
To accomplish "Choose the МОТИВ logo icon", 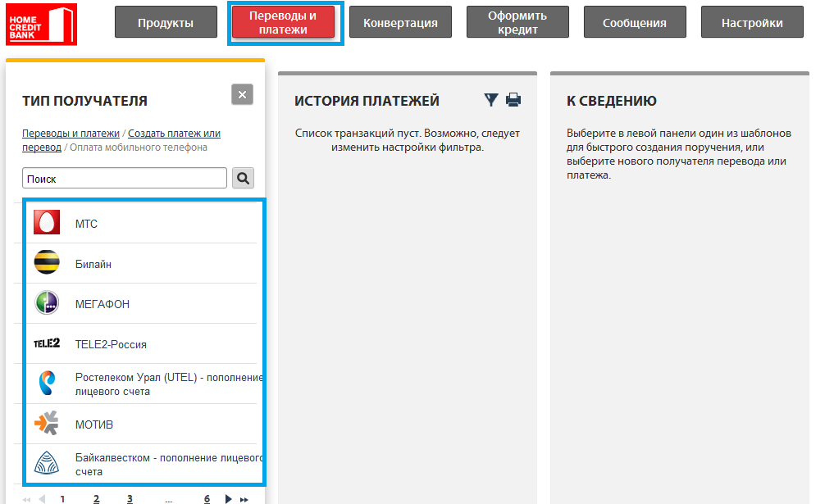I will coord(47,423).
